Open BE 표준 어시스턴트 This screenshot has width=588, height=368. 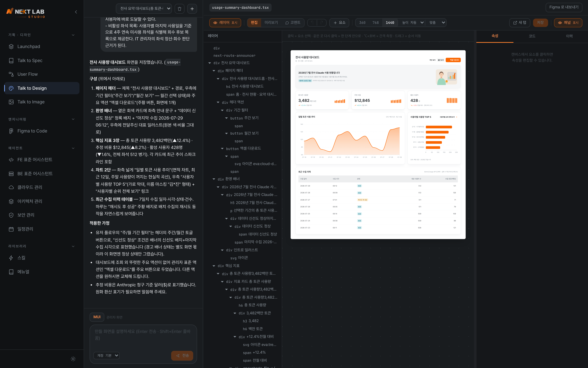(42, 173)
